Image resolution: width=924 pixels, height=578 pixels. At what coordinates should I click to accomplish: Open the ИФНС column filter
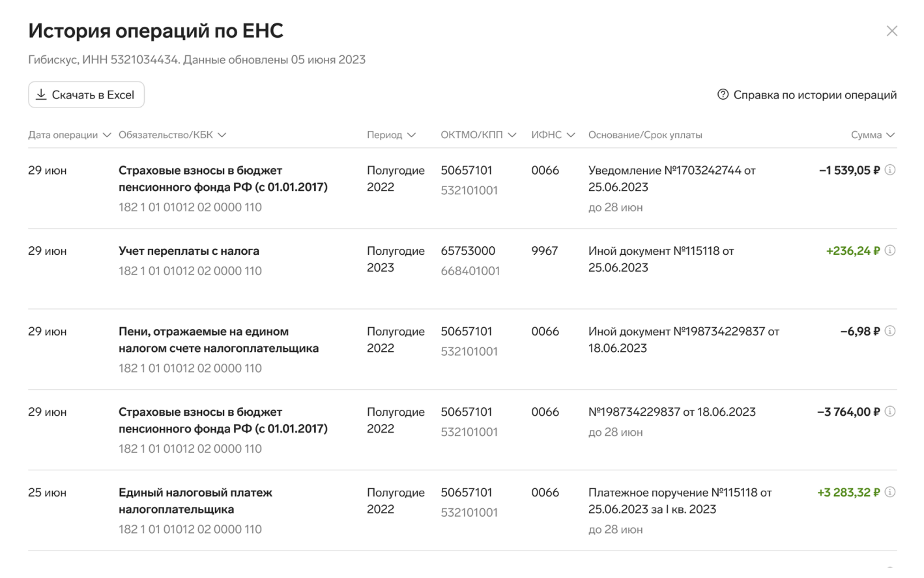[553, 135]
